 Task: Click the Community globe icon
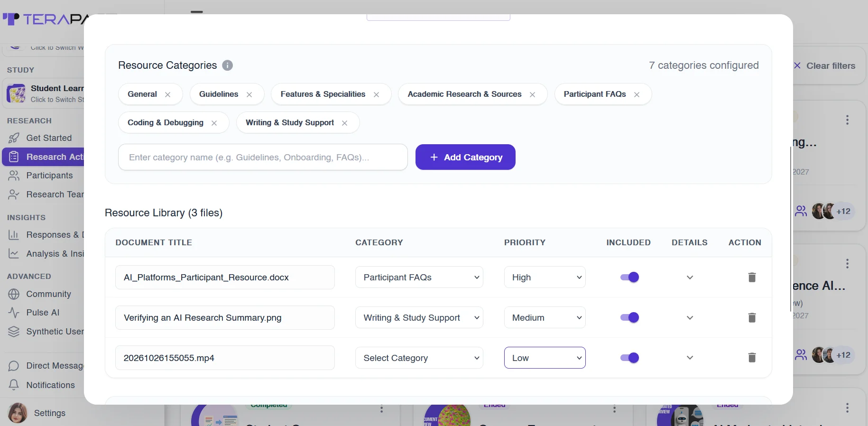pos(14,294)
